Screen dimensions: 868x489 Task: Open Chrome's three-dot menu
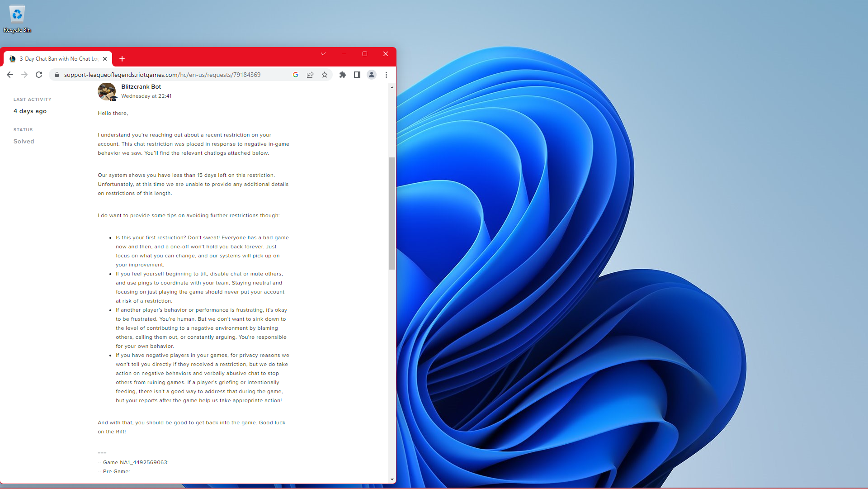(x=386, y=75)
